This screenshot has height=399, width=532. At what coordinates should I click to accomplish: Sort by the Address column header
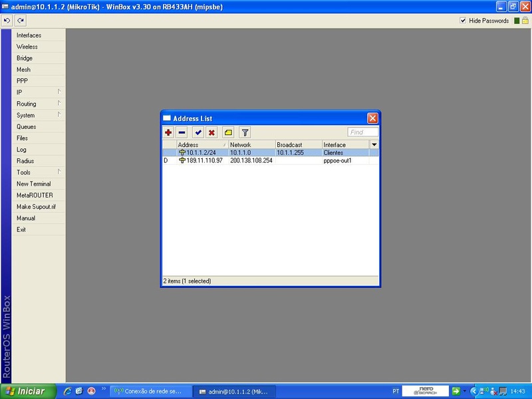pos(202,144)
